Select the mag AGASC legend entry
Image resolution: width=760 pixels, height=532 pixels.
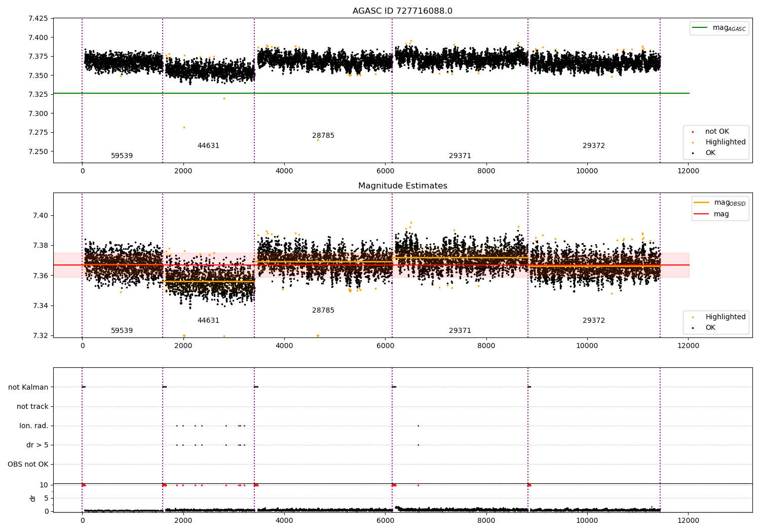coord(719,28)
